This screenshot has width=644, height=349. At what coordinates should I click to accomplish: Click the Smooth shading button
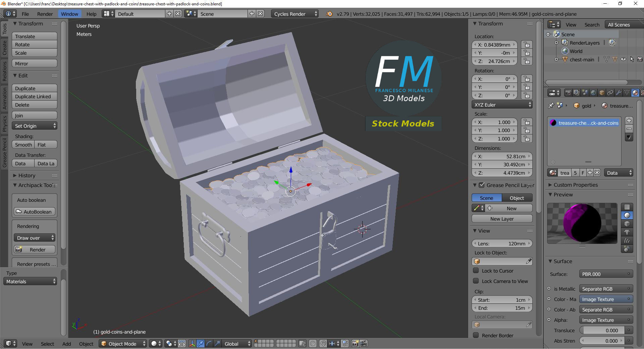pyautogui.click(x=23, y=144)
